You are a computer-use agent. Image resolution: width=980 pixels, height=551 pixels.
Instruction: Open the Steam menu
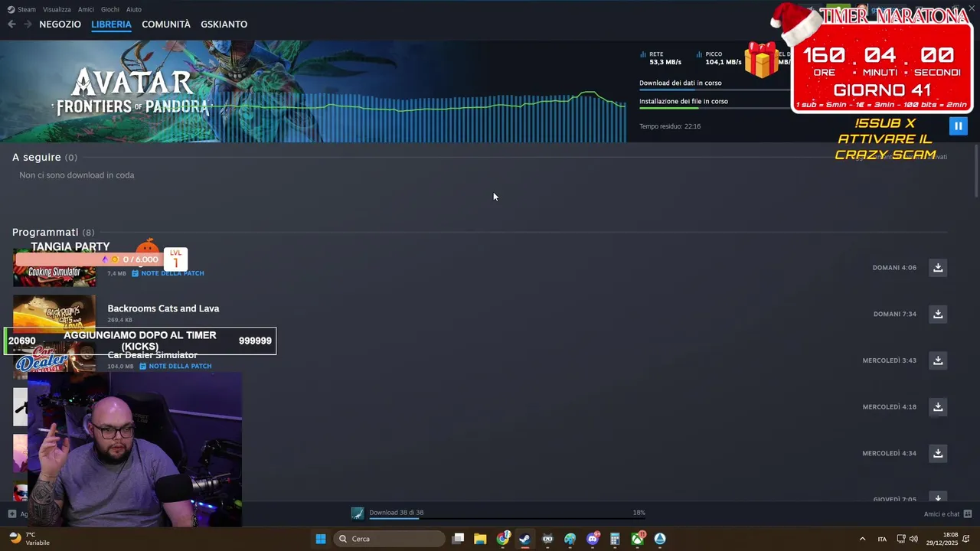[x=21, y=9]
